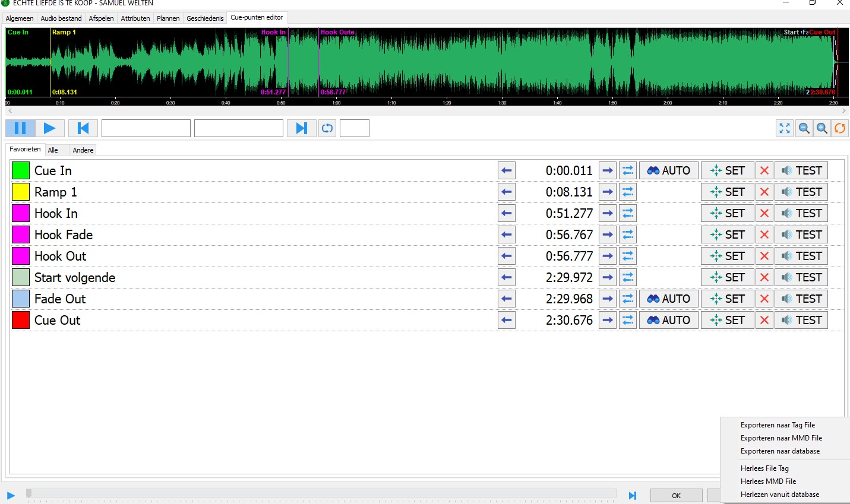
Task: Test the Hook Fade cue
Action: coord(801,235)
